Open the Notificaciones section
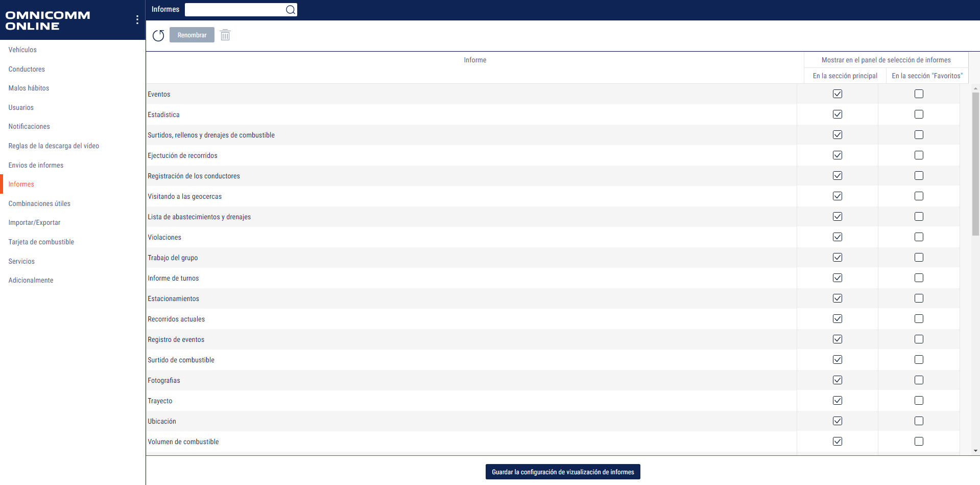980x485 pixels. (x=29, y=126)
